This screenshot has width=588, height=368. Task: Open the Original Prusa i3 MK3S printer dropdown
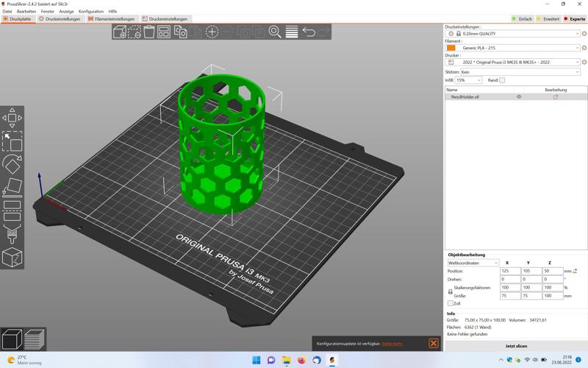click(512, 63)
